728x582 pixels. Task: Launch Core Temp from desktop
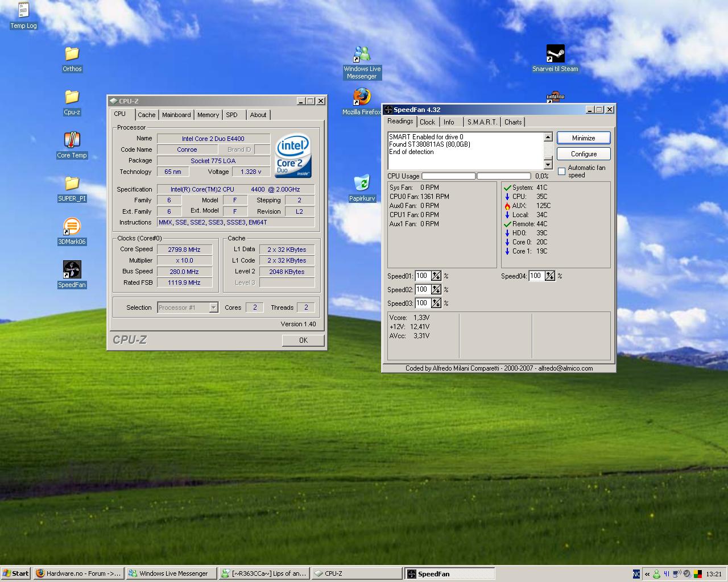(x=72, y=145)
